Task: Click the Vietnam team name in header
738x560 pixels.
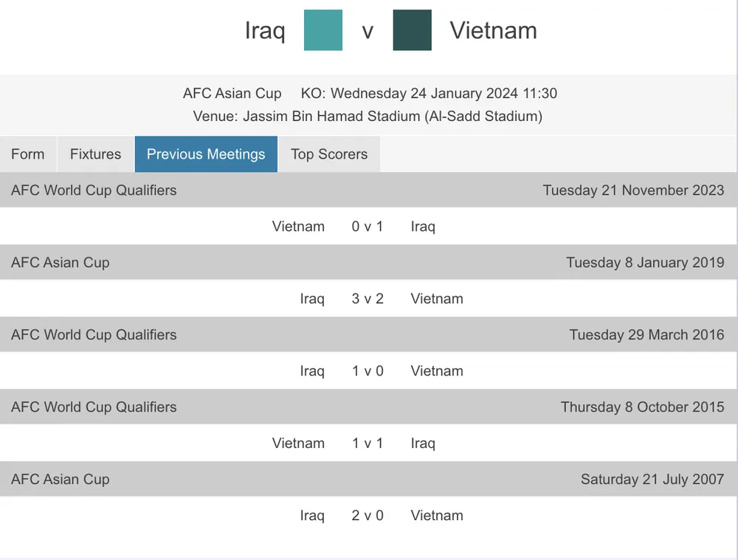Action: tap(493, 30)
